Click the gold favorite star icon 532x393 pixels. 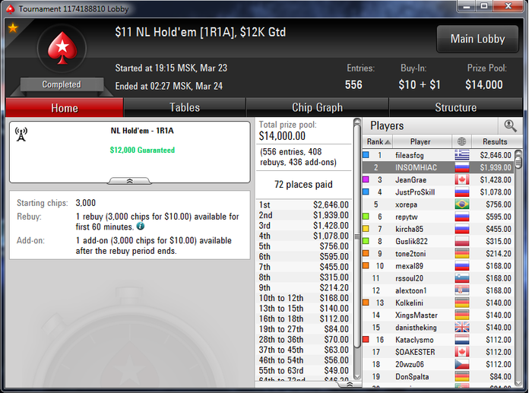13,28
